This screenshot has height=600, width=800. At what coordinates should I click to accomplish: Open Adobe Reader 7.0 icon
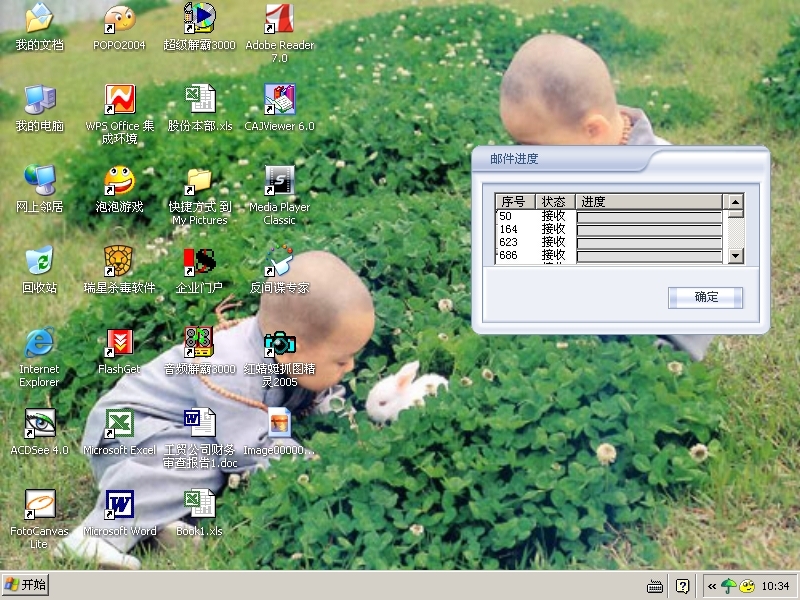(x=279, y=19)
